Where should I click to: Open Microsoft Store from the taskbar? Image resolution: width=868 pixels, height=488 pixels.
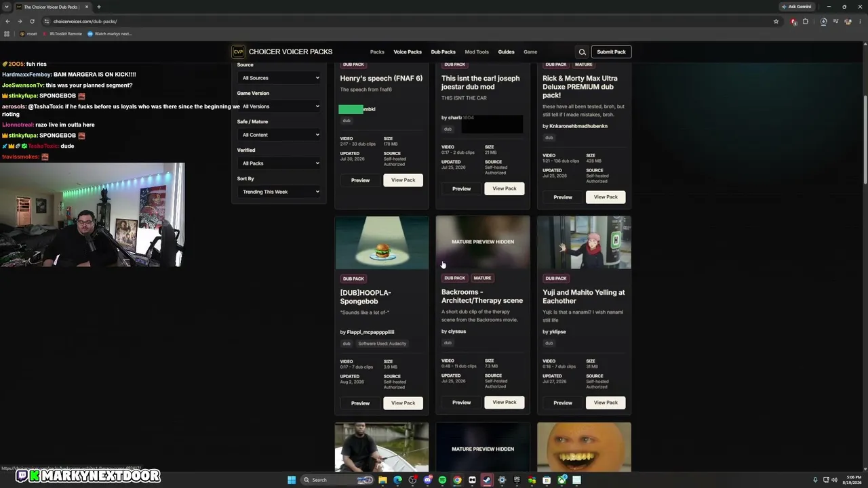click(547, 480)
